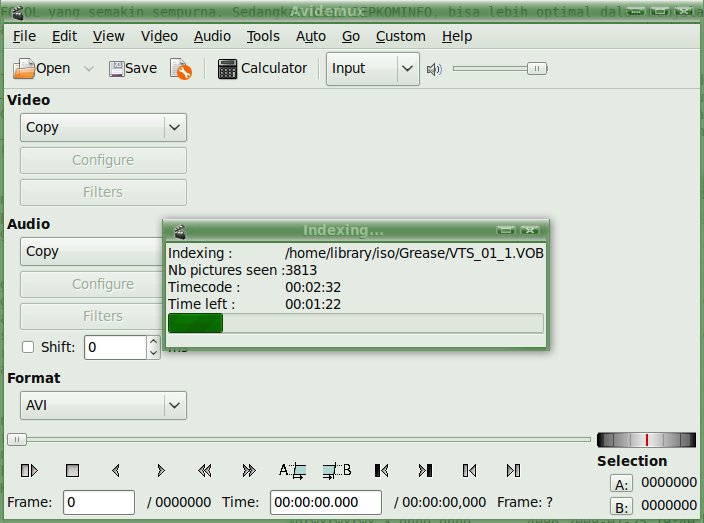Open the Custom menu
Viewport: 704px width, 523px height.
400,36
